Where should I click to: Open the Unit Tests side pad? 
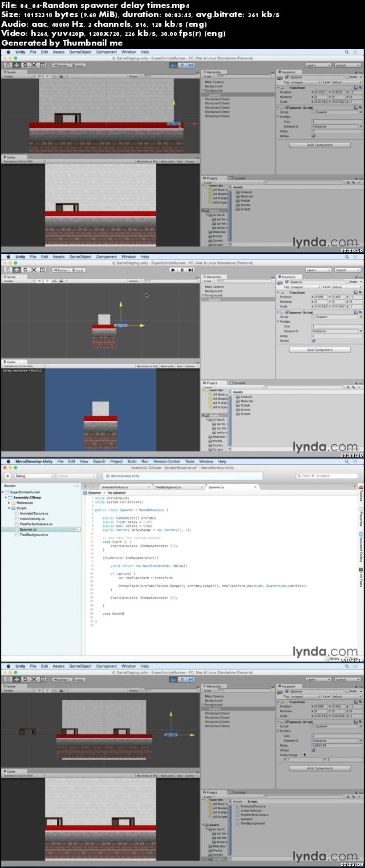[361, 576]
